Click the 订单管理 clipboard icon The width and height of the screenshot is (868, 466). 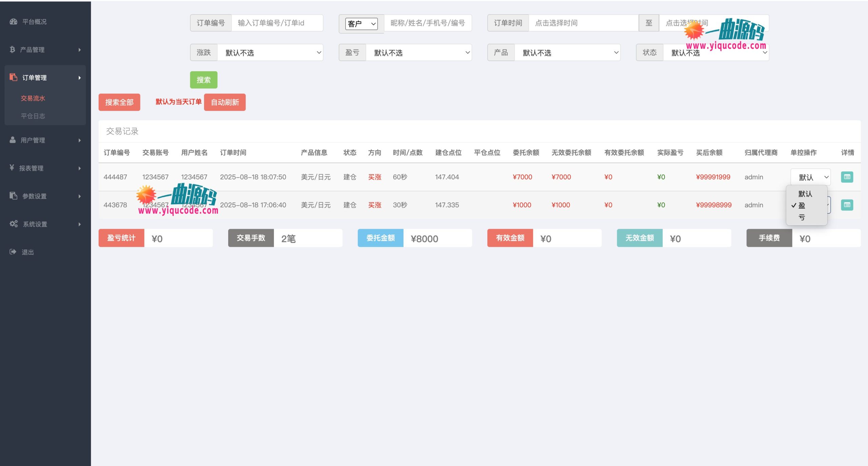point(13,77)
